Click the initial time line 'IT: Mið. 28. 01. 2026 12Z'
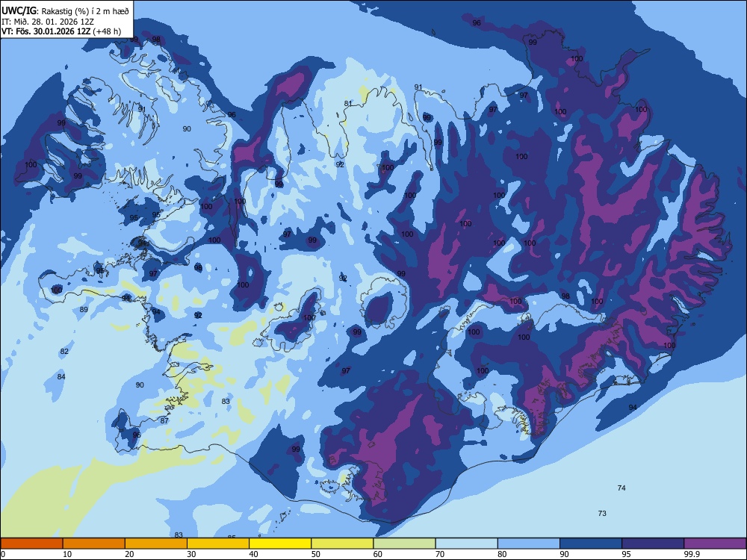This screenshot has height=560, width=747. pyautogui.click(x=48, y=22)
